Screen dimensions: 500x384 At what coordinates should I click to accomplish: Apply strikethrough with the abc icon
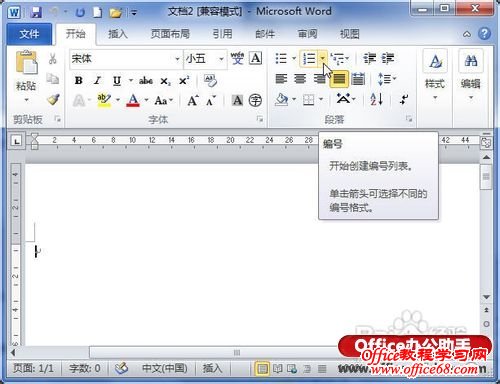[146, 81]
